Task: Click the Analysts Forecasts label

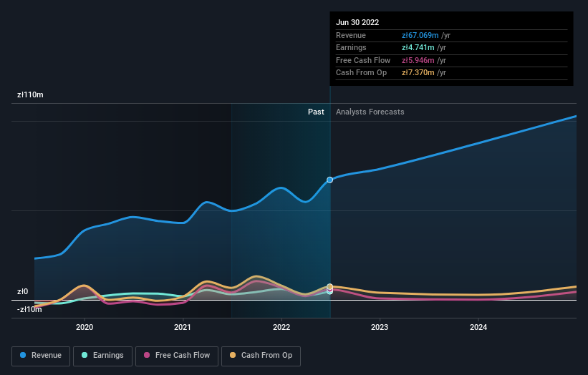Action: pyautogui.click(x=370, y=112)
